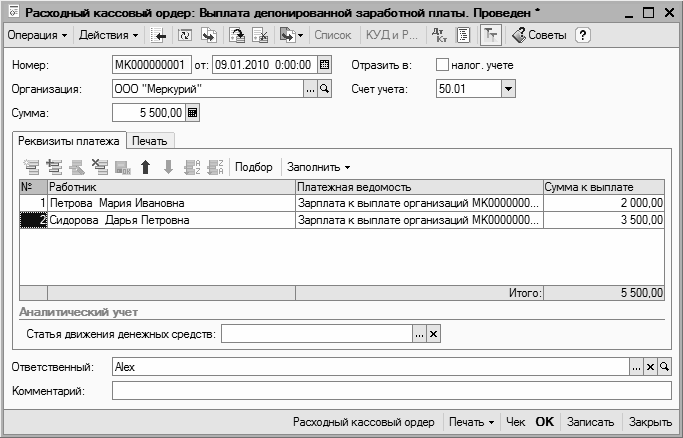Click the Дт/Кт postings result icon
The height and width of the screenshot is (438, 683).
440,35
